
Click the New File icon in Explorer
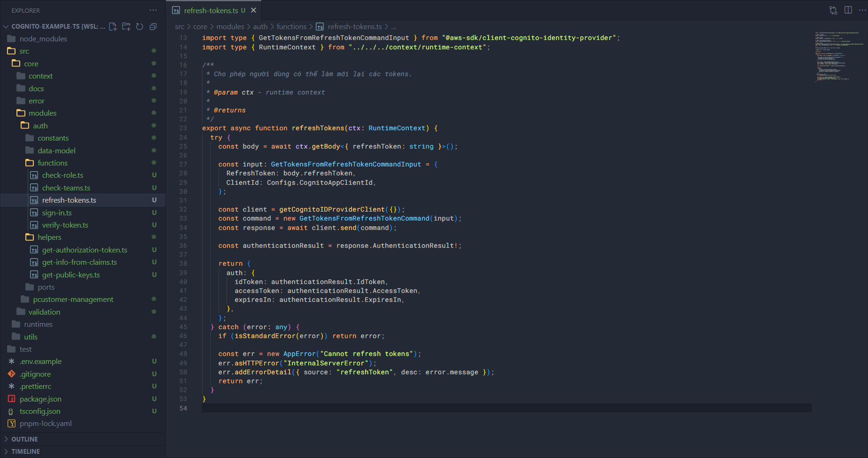pos(113,27)
